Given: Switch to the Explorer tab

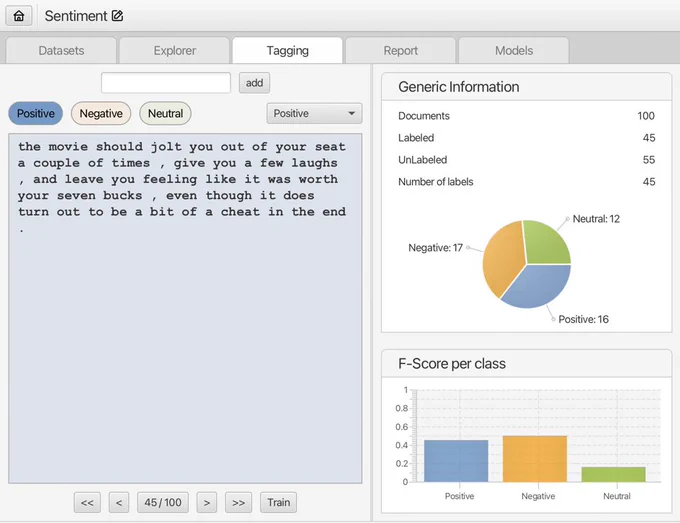Looking at the screenshot, I should click(174, 51).
